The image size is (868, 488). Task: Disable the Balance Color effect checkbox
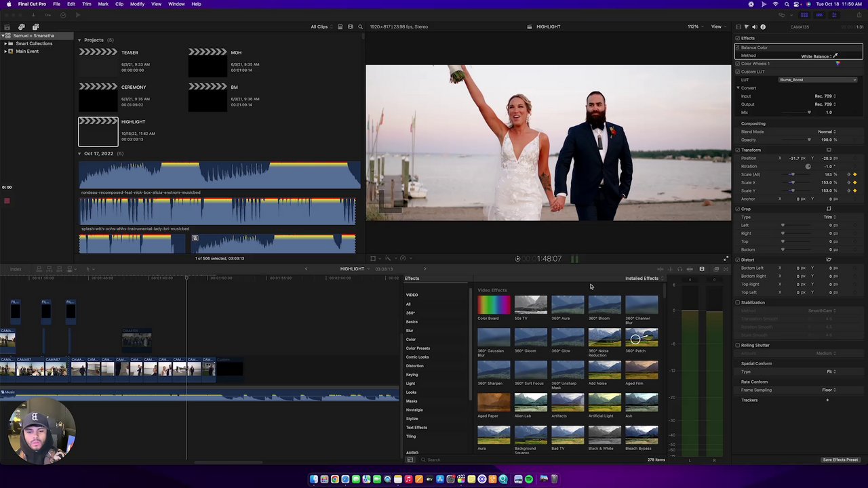[738, 47]
